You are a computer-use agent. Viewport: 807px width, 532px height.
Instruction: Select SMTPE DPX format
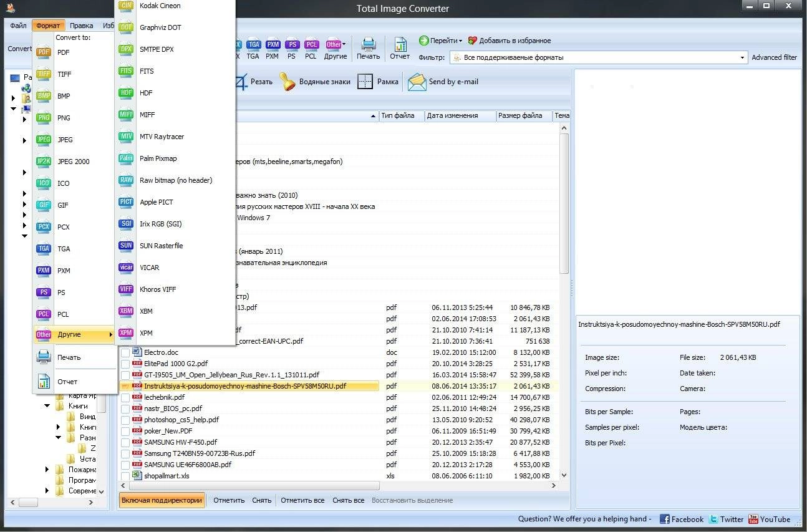coord(175,49)
